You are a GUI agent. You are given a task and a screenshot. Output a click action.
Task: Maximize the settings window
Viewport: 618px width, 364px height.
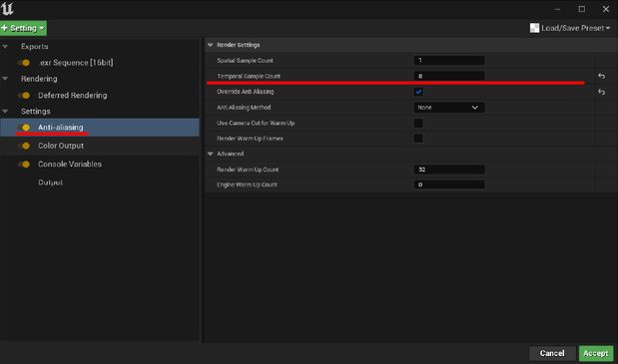[x=582, y=9]
